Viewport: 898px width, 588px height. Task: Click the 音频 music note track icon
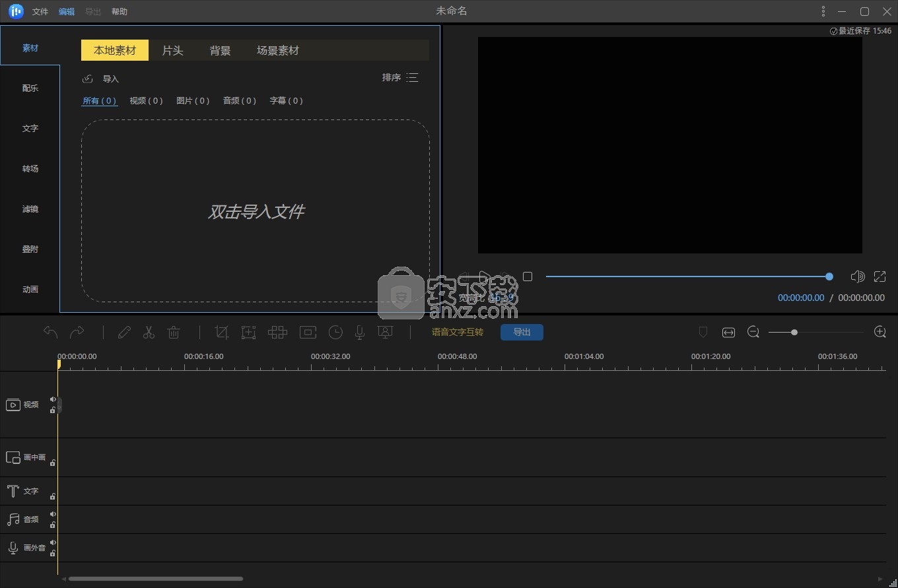coord(13,519)
